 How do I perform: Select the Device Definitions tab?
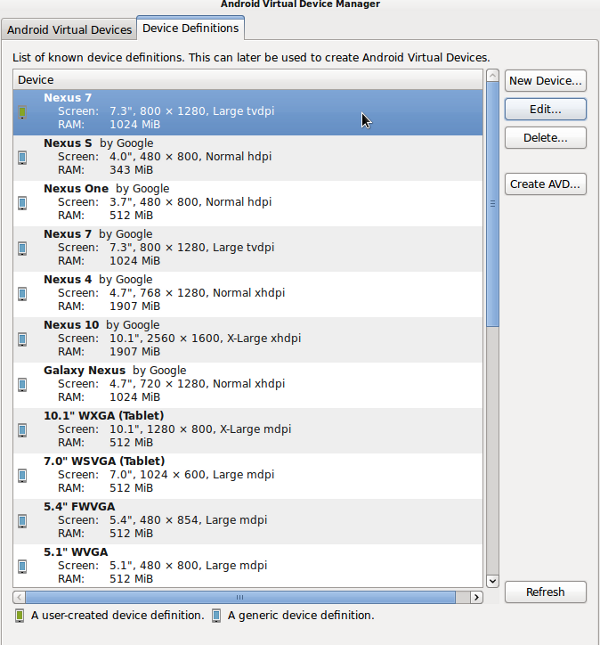[x=190, y=28]
